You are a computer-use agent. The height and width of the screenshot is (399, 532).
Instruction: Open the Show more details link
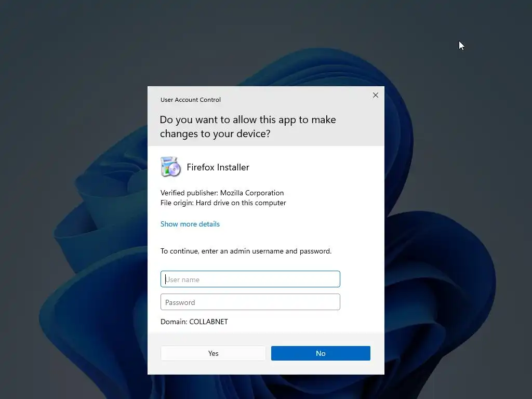pos(190,224)
